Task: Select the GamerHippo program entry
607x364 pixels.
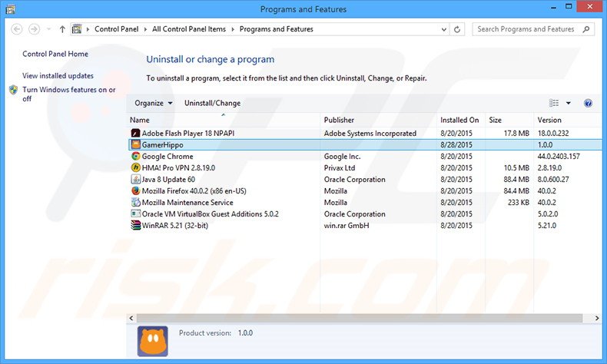Action: [365, 144]
